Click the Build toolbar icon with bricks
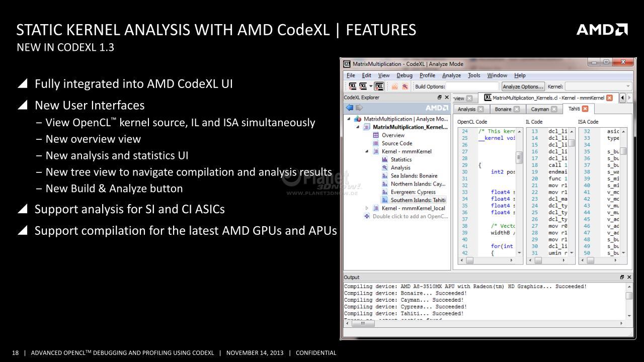 [x=394, y=86]
